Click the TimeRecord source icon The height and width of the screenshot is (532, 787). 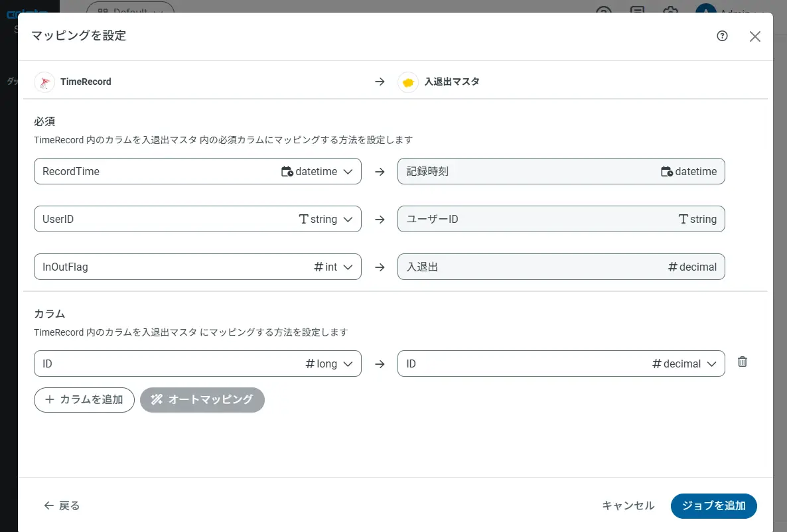[x=44, y=82]
